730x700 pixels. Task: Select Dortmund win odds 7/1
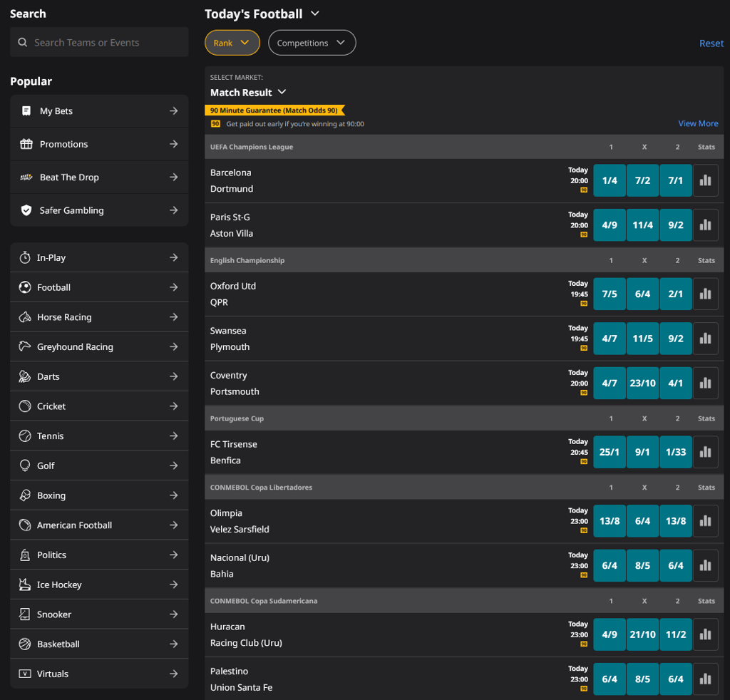pos(676,180)
